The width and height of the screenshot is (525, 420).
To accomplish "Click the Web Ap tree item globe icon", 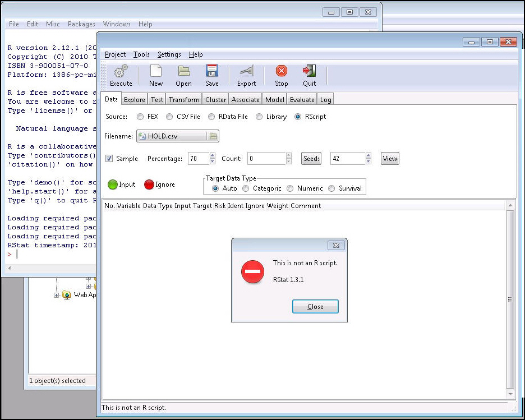I will pos(67,295).
